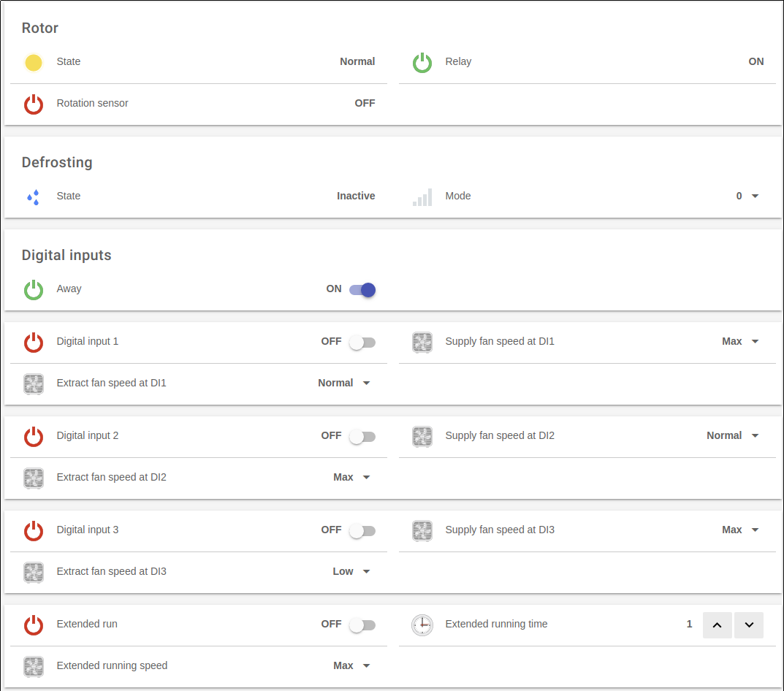Click the Extended running time clock icon

[422, 625]
